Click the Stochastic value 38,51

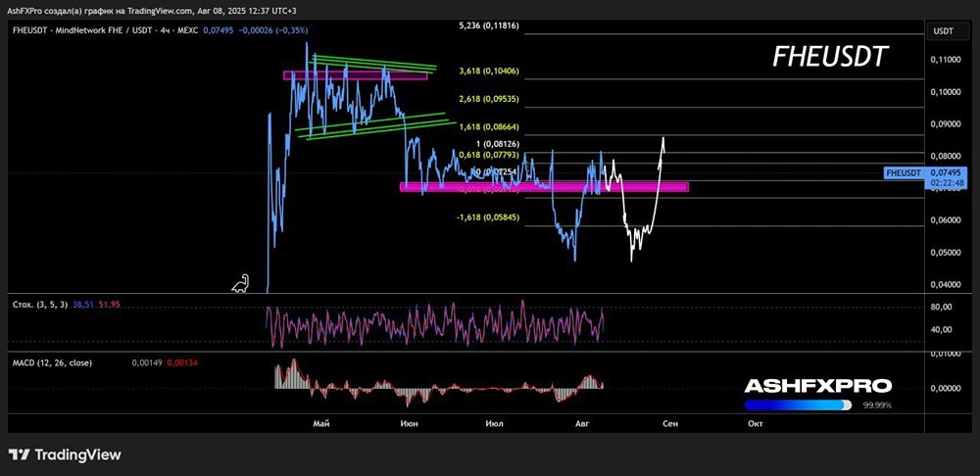pos(82,305)
